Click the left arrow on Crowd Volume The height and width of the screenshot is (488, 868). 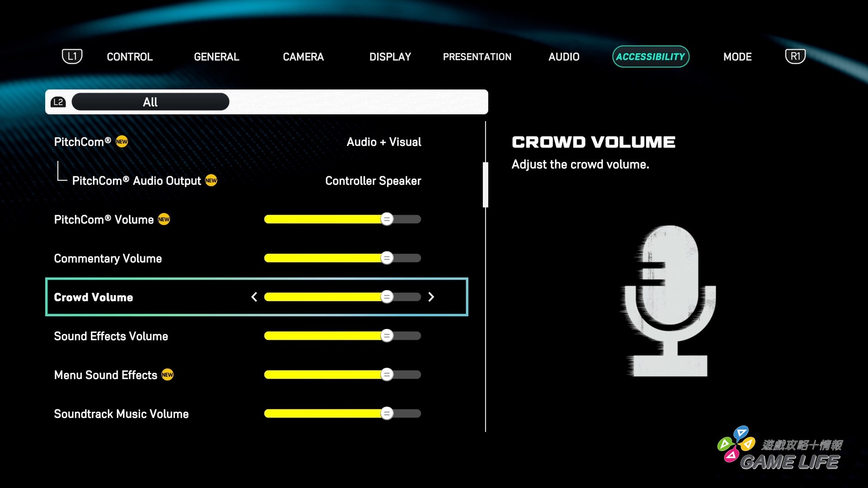click(254, 297)
